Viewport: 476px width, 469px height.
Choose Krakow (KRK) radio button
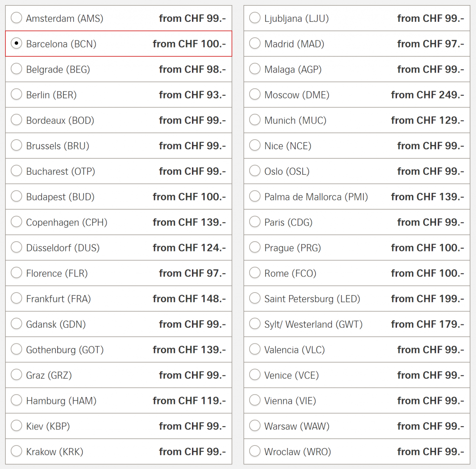[x=16, y=451]
